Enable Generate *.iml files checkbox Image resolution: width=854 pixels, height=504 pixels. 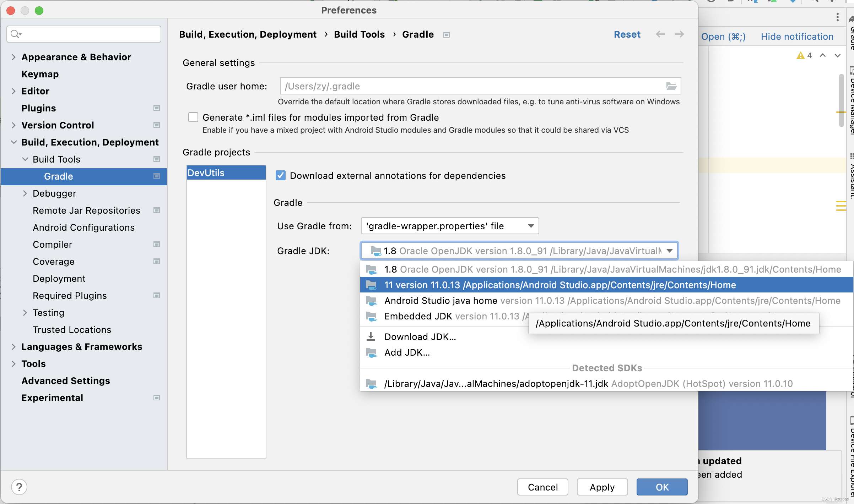click(193, 117)
